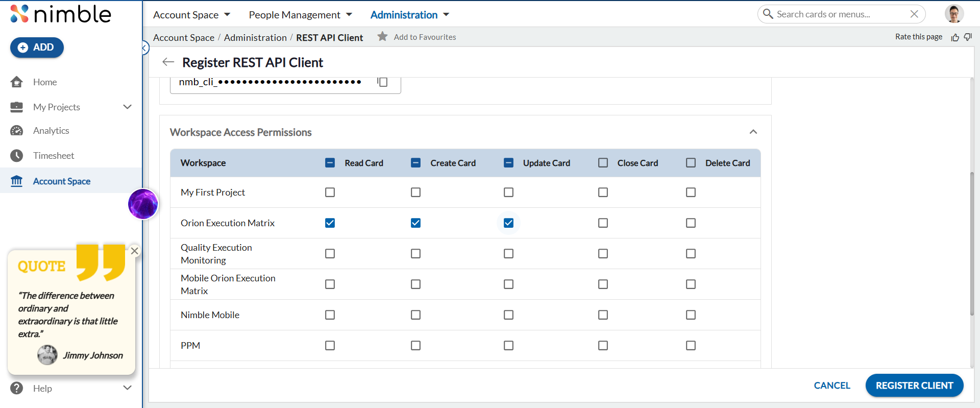Select Account Space in the sidebar
Screen dimensions: 980x408
click(x=71, y=181)
